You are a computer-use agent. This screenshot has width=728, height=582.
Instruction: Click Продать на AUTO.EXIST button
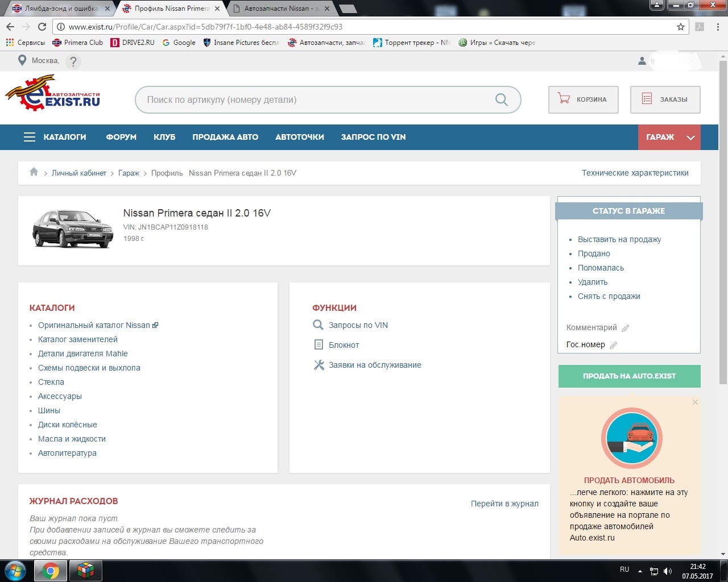tap(630, 376)
